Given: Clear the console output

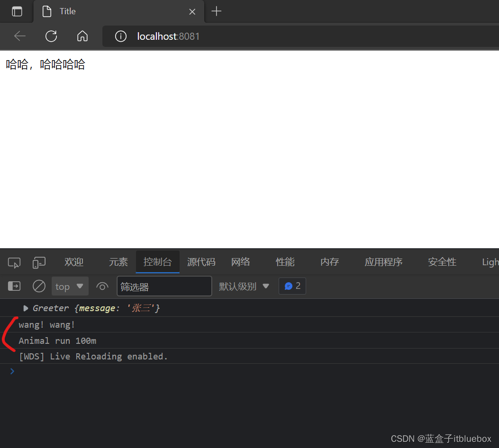Looking at the screenshot, I should pos(39,286).
